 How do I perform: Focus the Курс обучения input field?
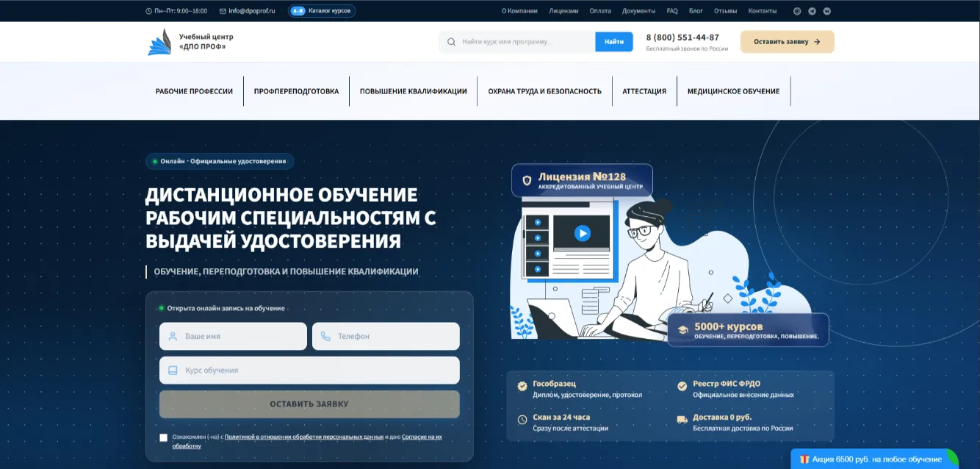click(x=309, y=370)
